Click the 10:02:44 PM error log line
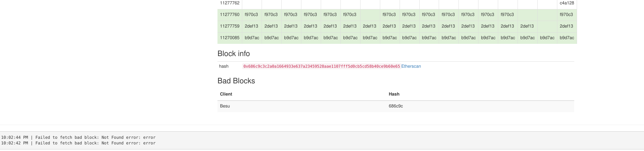This screenshot has height=151, width=644. (78, 138)
